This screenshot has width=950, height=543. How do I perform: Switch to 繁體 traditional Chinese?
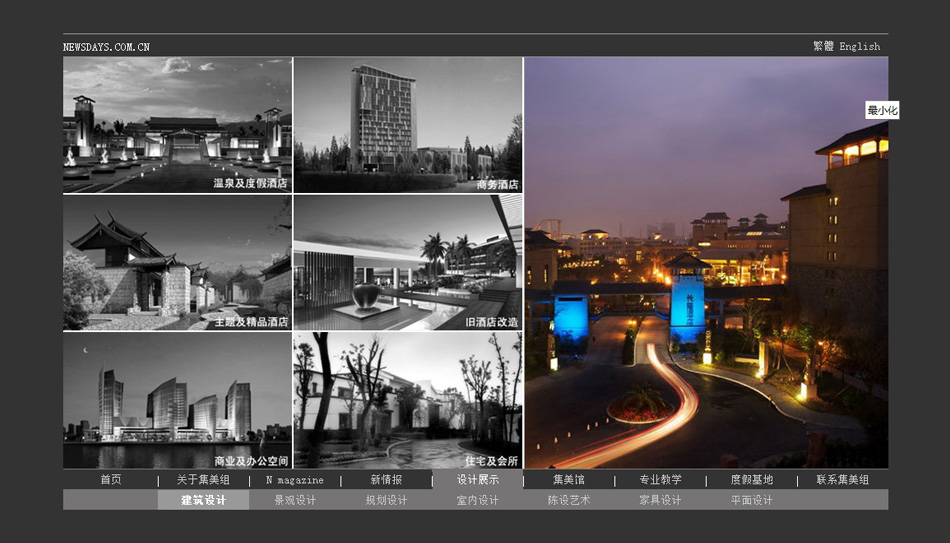[x=823, y=46]
